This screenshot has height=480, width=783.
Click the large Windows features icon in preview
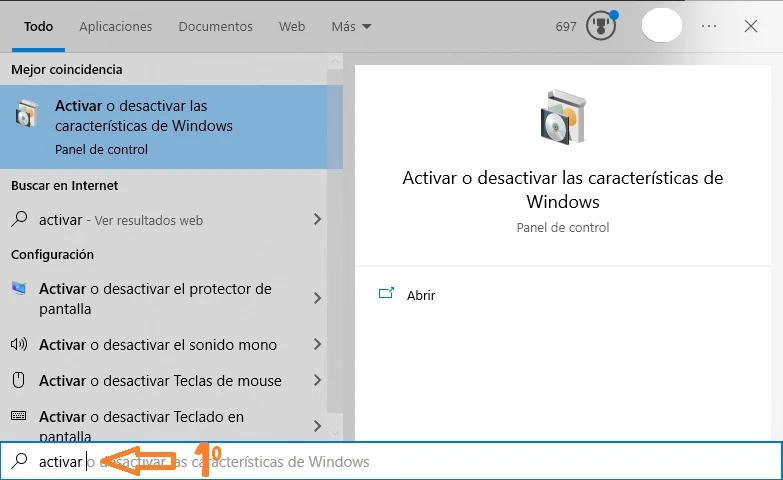[x=563, y=117]
